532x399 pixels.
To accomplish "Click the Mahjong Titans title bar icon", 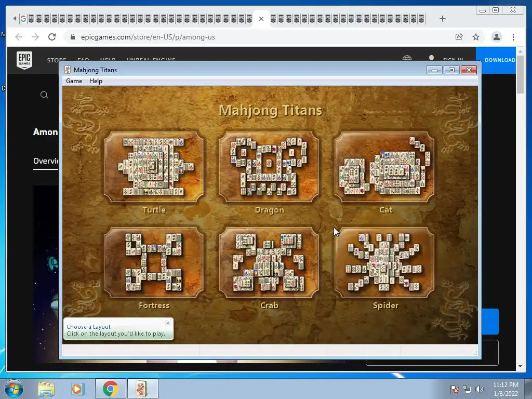I will coord(68,70).
